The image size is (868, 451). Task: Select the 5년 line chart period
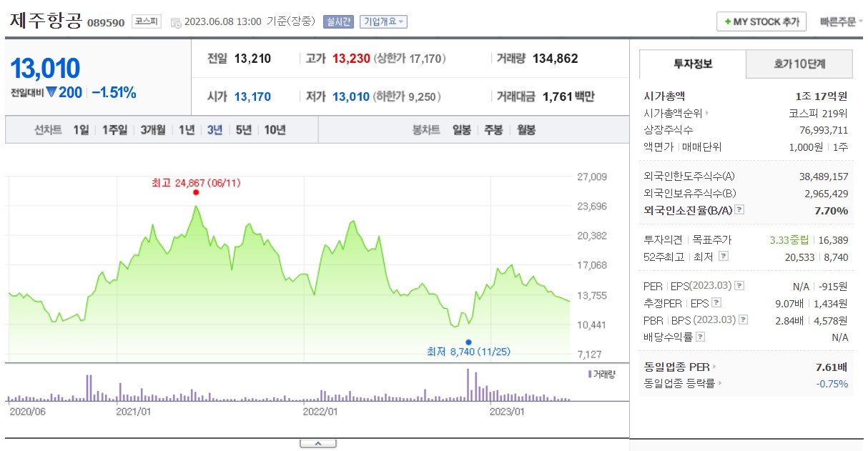pyautogui.click(x=244, y=130)
